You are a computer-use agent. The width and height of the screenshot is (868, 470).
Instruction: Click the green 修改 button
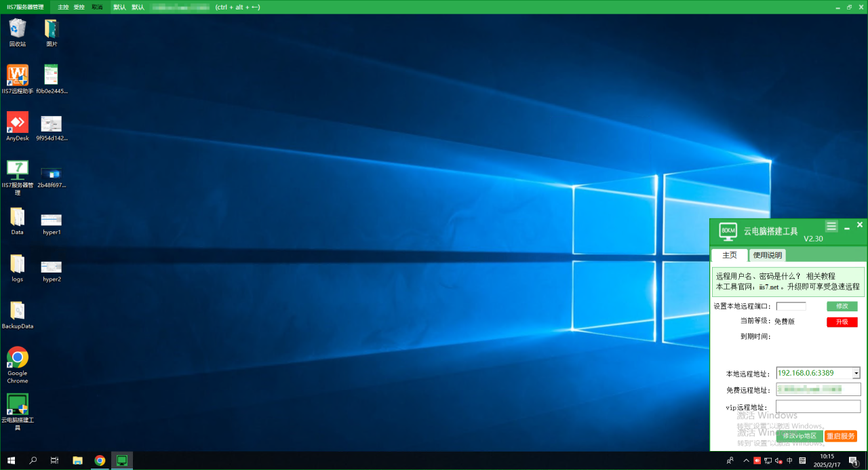pos(842,307)
